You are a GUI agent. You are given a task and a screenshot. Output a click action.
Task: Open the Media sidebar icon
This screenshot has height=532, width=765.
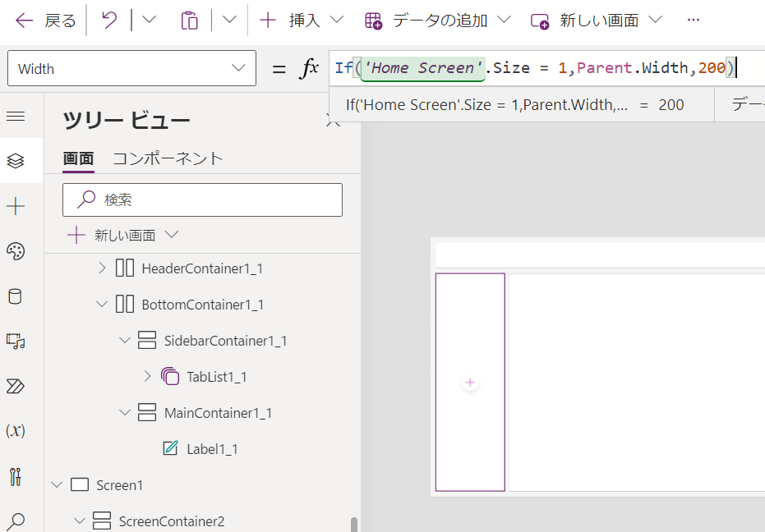[x=16, y=342]
